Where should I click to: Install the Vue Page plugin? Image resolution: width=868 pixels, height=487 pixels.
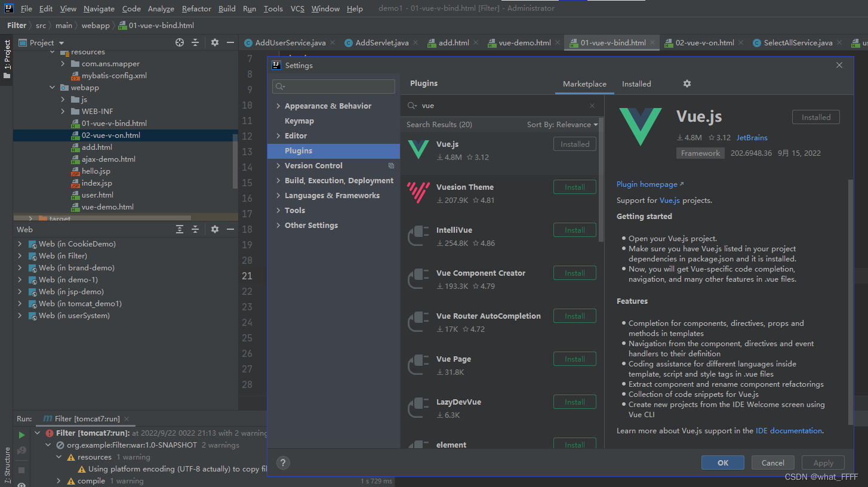coord(575,359)
